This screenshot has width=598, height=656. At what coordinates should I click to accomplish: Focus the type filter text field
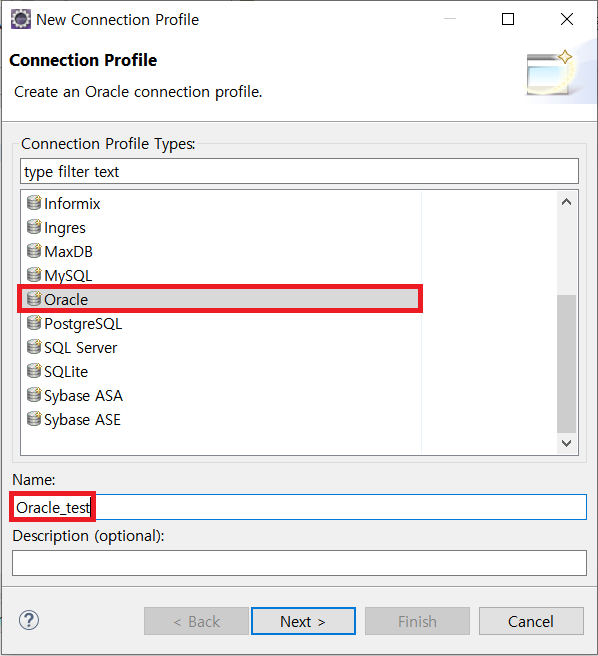300,171
